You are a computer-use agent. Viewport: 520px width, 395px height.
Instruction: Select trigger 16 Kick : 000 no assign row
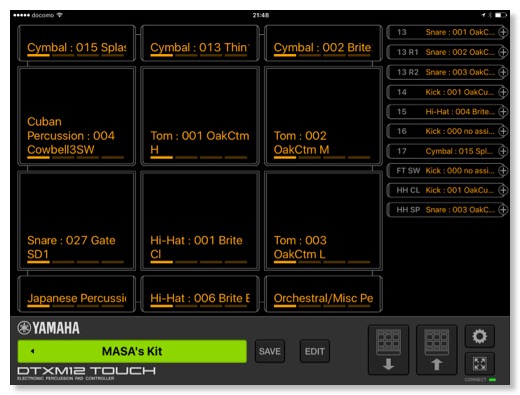[447, 131]
